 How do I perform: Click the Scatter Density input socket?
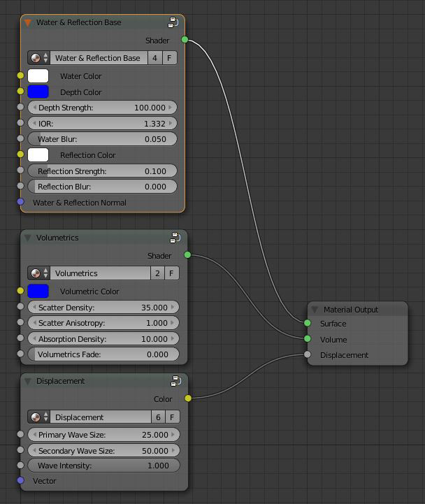(20, 306)
